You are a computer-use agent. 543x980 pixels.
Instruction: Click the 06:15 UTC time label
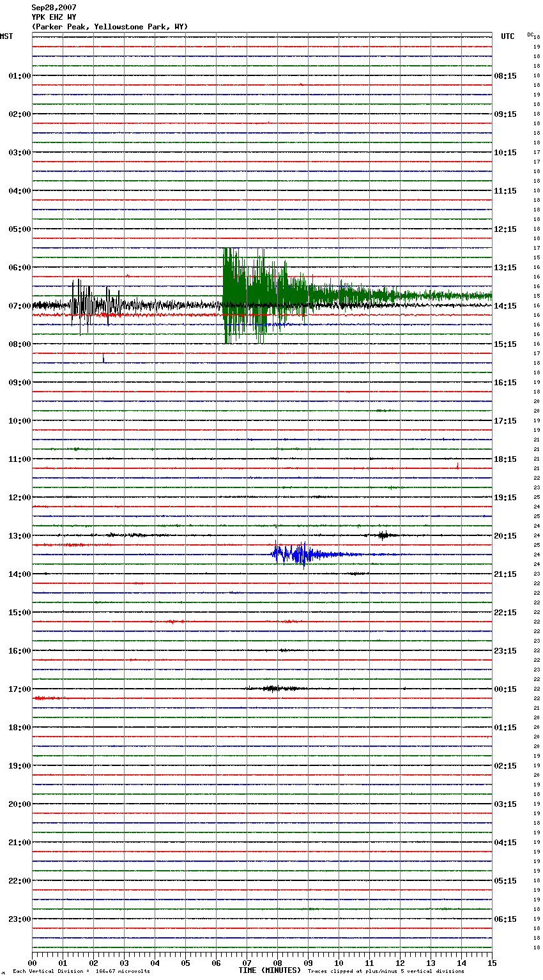coord(505,919)
